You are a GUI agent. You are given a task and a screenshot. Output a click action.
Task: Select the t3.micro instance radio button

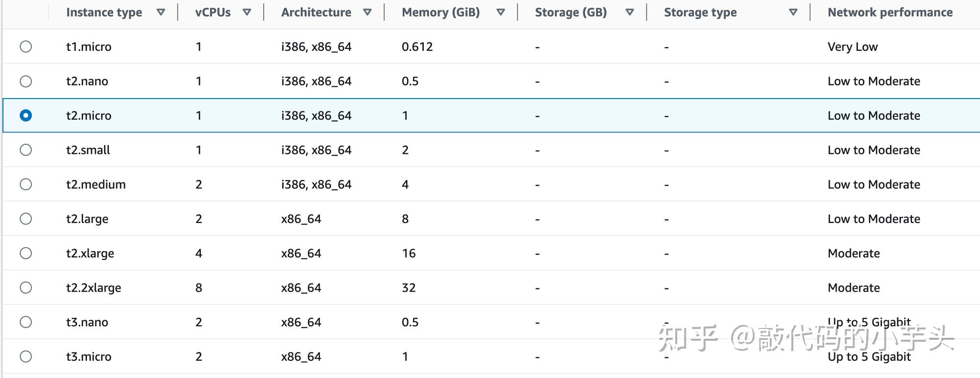pyautogui.click(x=26, y=356)
